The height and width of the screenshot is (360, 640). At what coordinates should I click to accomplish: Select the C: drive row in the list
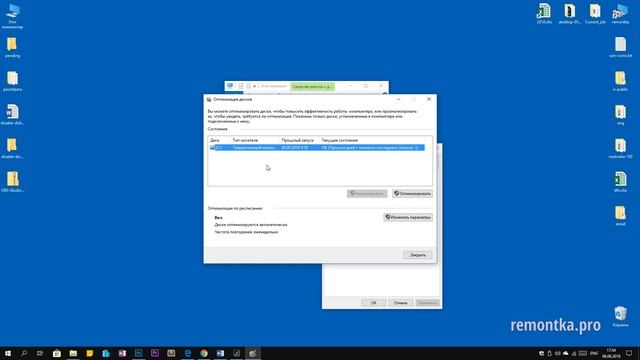[317, 147]
